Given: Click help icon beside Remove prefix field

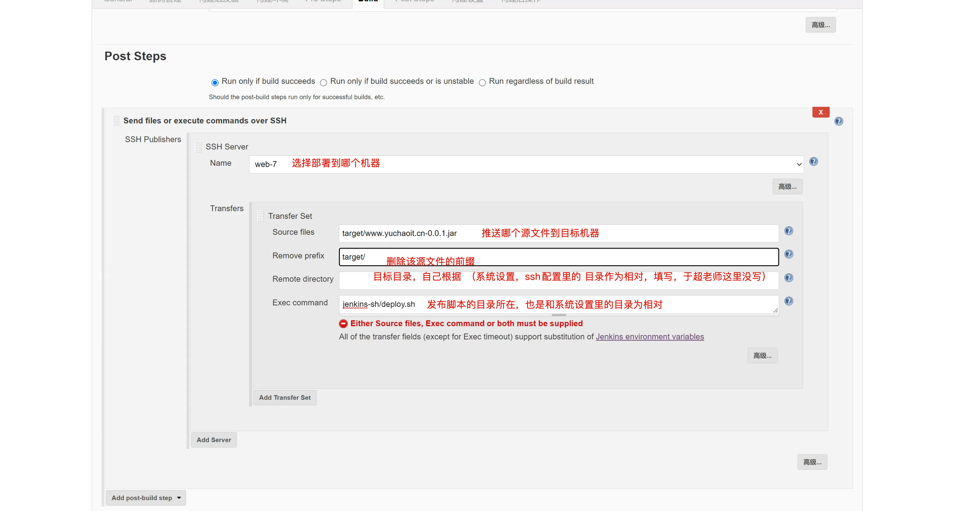Looking at the screenshot, I should point(789,254).
